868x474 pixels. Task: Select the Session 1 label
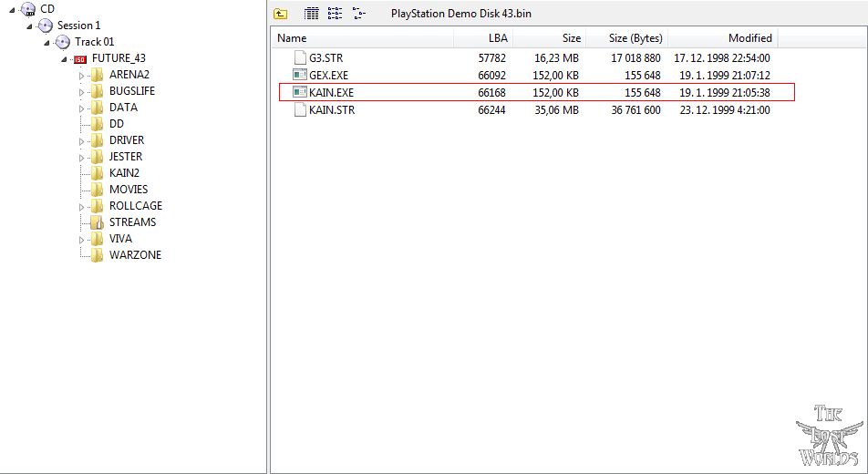point(79,26)
